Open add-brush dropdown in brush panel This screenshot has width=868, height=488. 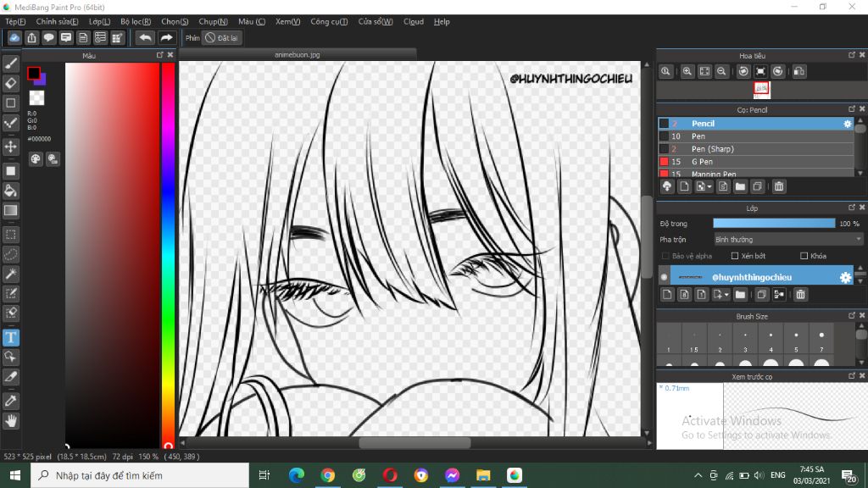[x=704, y=186]
